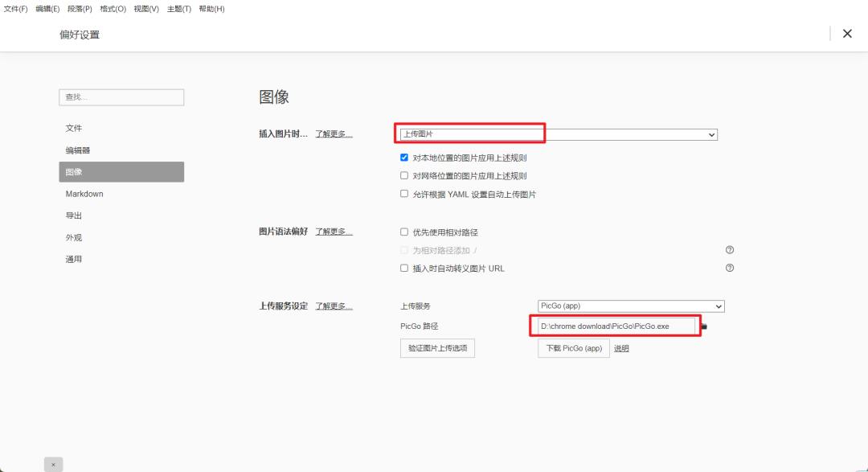Check 允许根据 YAML 设置自动上传图片
The height and width of the screenshot is (472, 868).
point(404,194)
